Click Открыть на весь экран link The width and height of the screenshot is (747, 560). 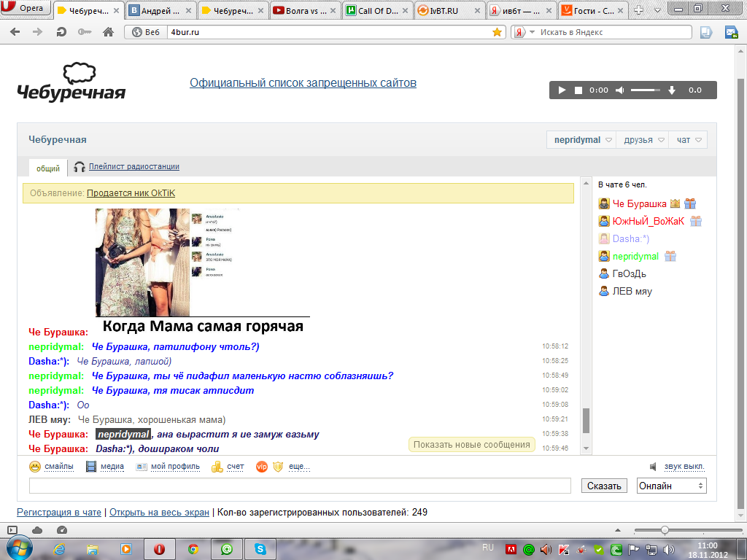pos(159,513)
